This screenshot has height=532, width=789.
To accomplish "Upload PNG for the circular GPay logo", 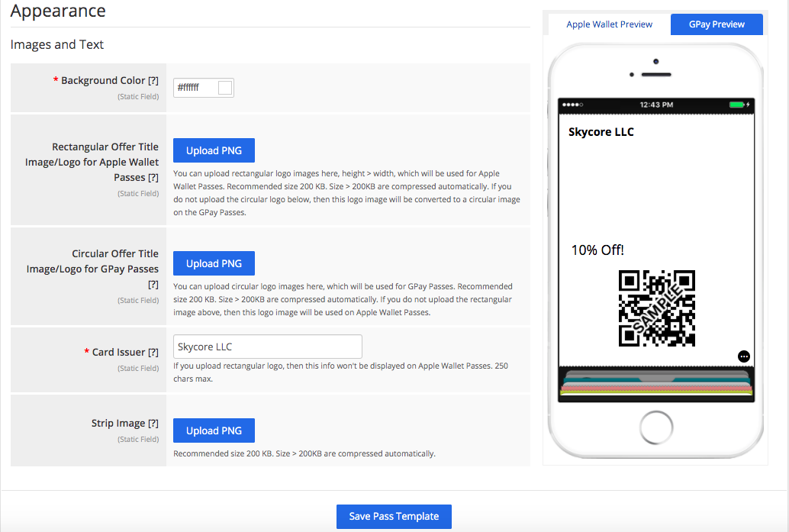I will [x=214, y=263].
